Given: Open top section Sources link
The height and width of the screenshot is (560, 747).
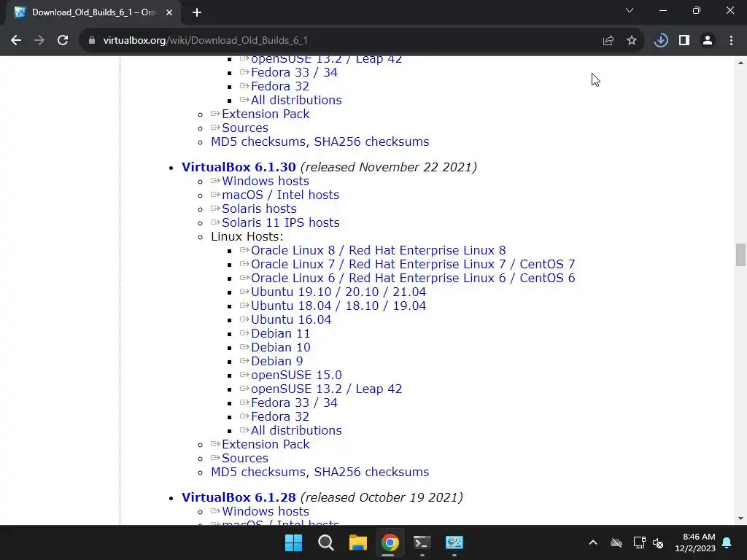Looking at the screenshot, I should click(x=245, y=128).
